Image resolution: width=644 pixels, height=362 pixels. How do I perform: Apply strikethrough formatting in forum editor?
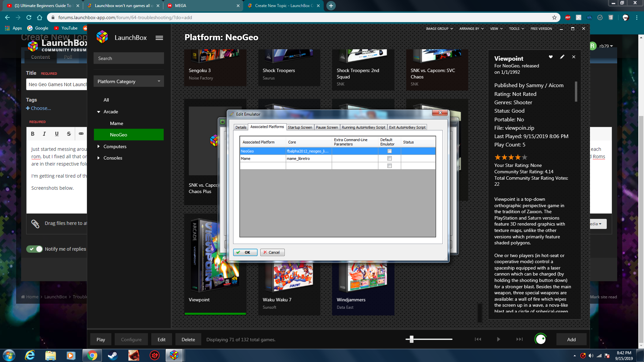pyautogui.click(x=69, y=134)
